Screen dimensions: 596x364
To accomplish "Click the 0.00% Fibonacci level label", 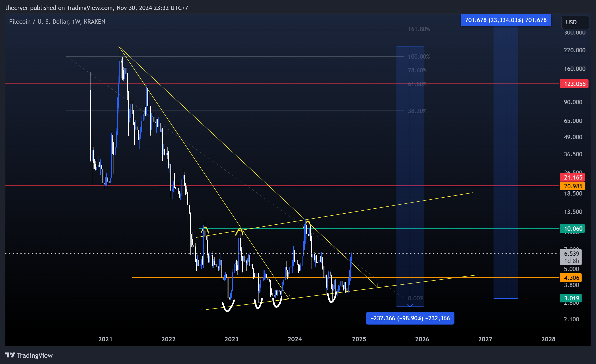I will [416, 299].
